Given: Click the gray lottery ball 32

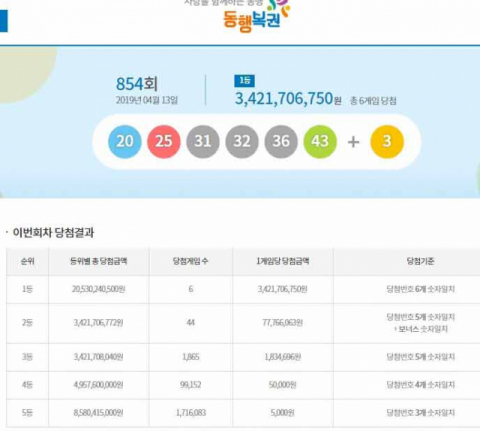Looking at the screenshot, I should tap(242, 141).
